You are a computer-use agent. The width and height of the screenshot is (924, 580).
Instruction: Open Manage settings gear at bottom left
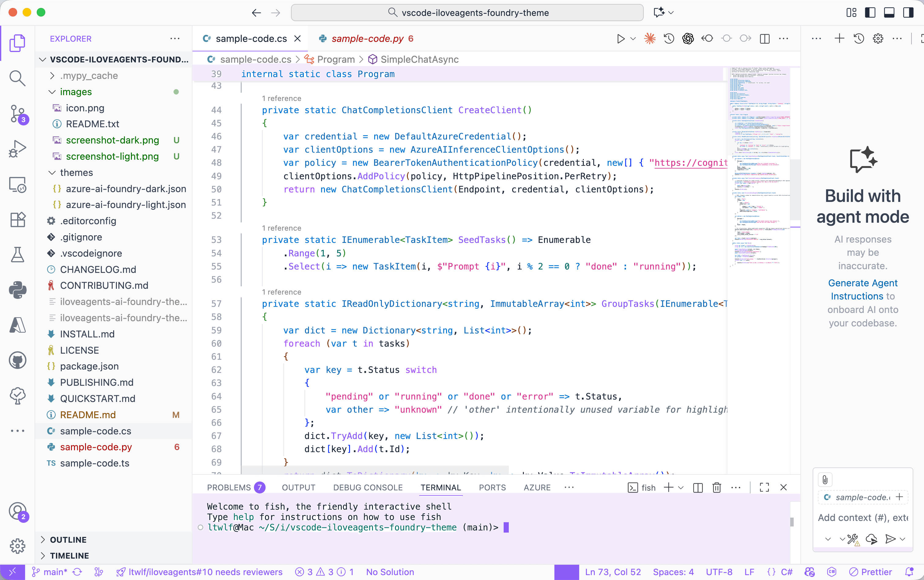(18, 546)
